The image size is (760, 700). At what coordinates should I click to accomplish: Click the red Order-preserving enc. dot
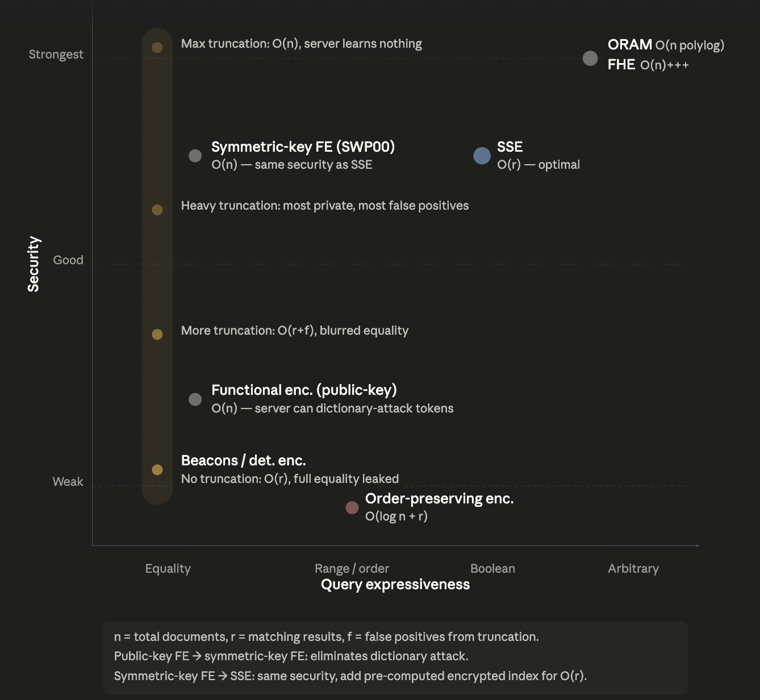[352, 507]
